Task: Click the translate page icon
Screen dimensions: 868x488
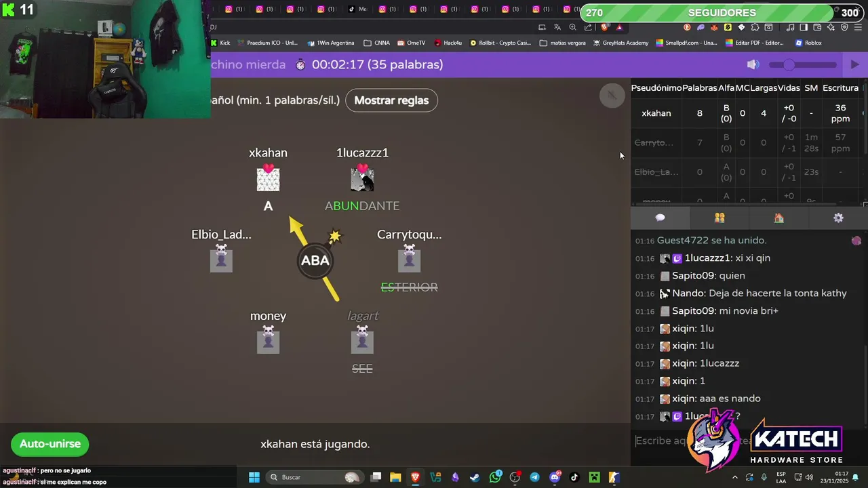Action: 557,27
